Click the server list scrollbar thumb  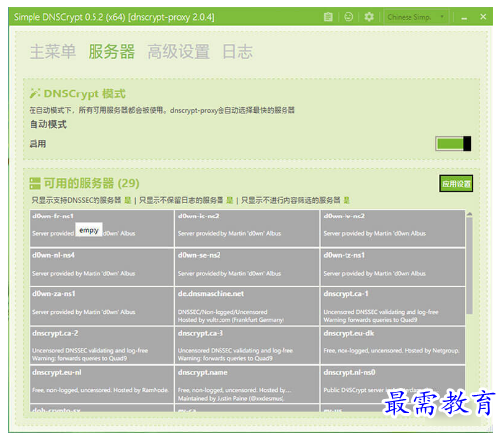(x=470, y=266)
